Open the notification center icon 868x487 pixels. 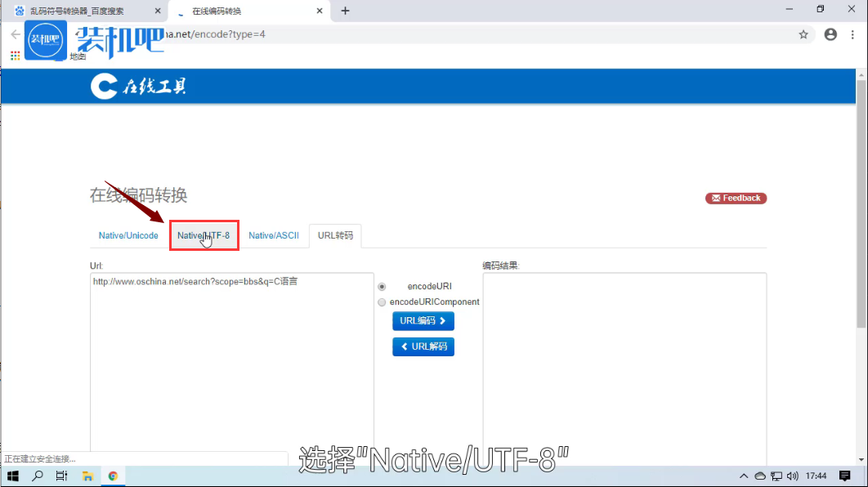point(845,476)
